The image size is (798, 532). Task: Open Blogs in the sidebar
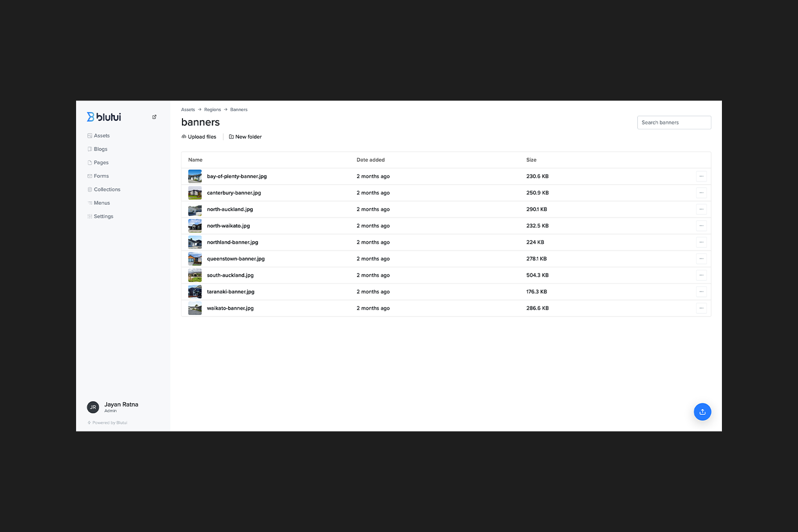pyautogui.click(x=97, y=149)
